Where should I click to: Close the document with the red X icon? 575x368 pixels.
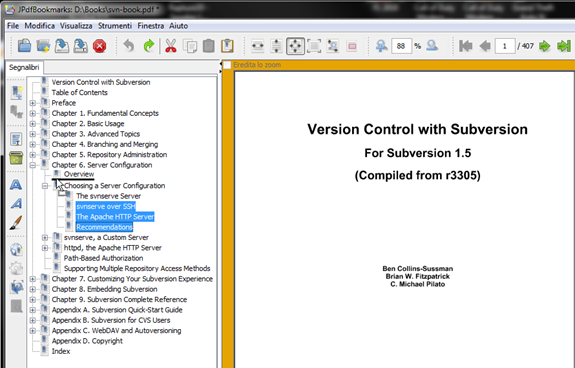click(99, 46)
